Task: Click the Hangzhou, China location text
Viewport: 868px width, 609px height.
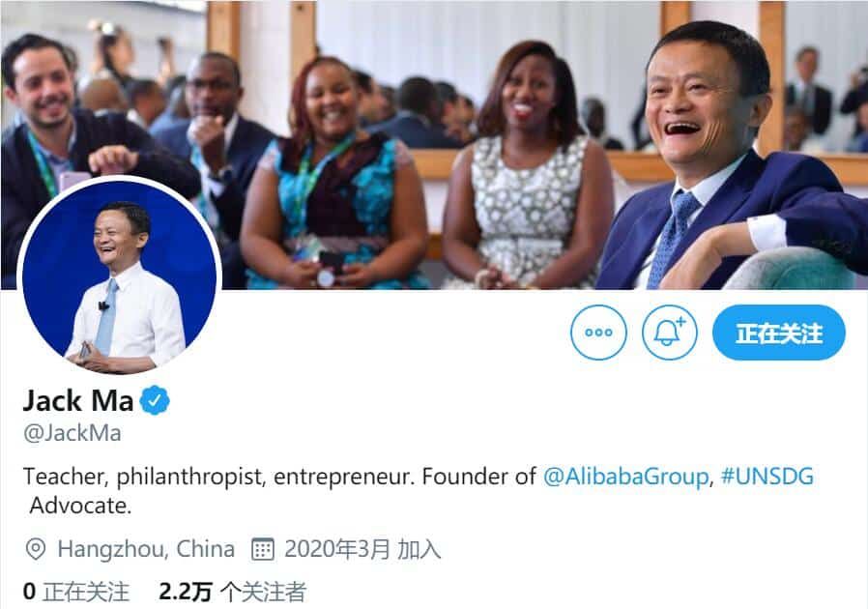Action: point(146,550)
